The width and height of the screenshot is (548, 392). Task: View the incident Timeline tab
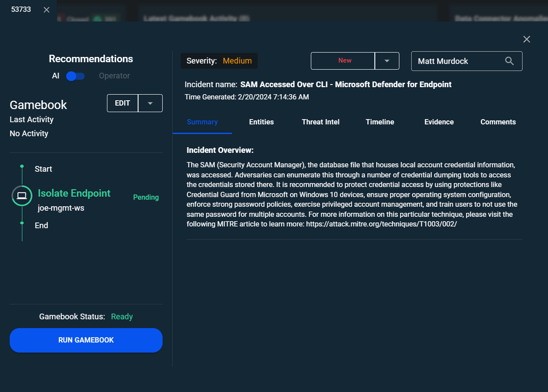380,122
